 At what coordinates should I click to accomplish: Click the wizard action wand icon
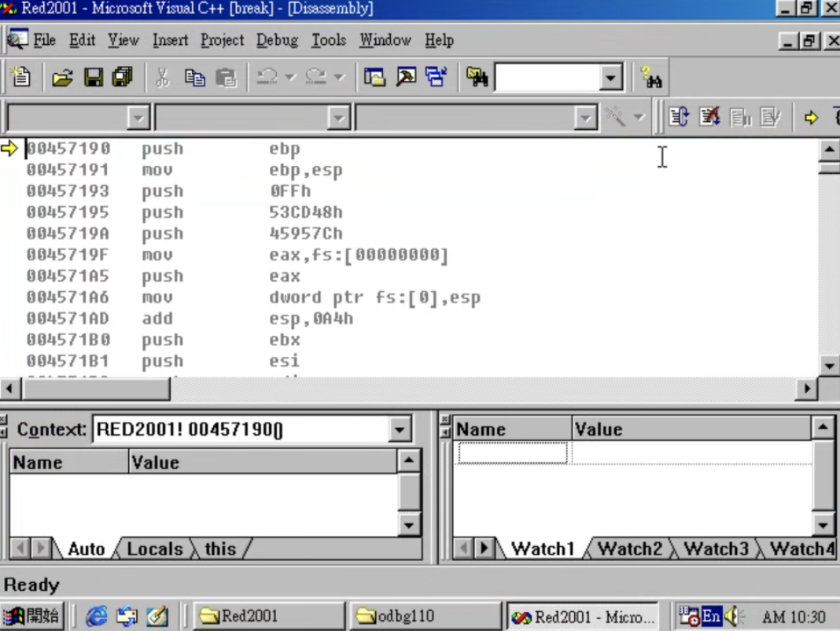(615, 117)
